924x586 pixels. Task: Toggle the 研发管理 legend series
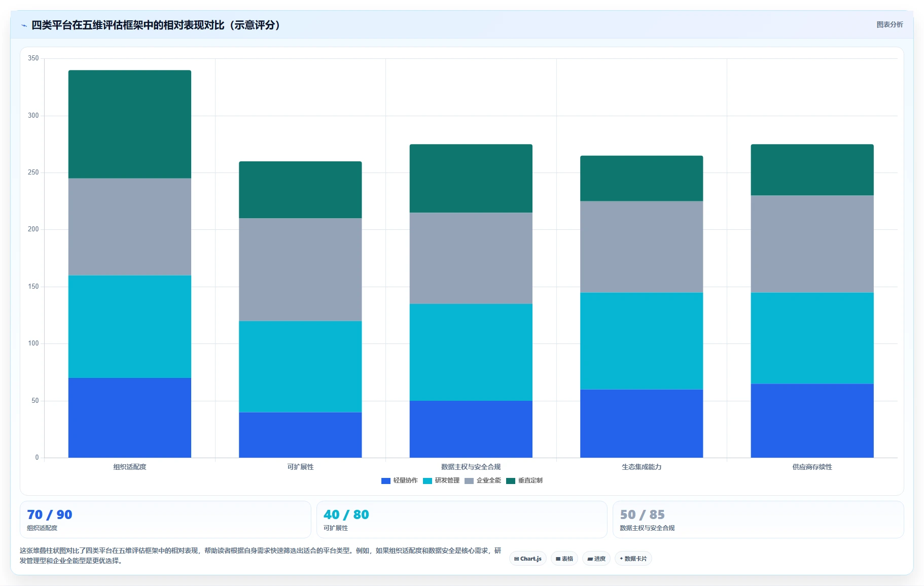[x=441, y=480]
